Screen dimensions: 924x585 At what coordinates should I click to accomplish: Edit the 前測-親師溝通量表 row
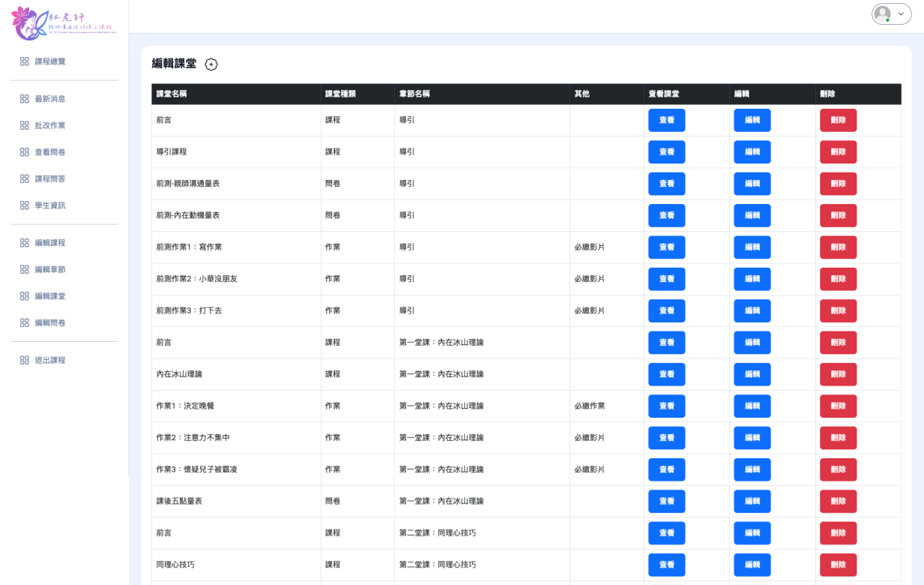coord(752,184)
